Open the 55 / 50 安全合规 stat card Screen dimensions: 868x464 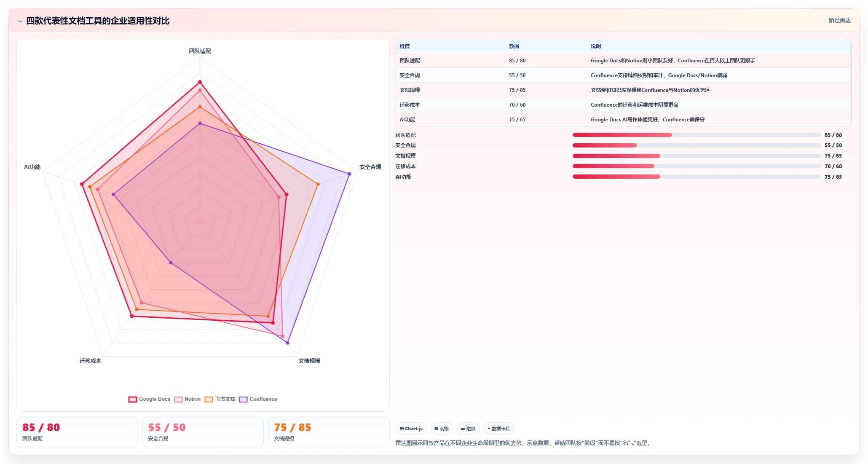[x=203, y=432]
